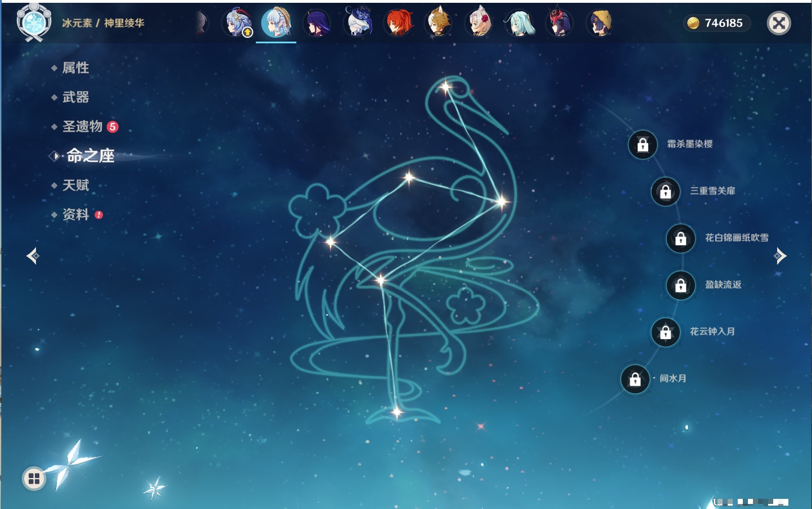Click the Cryo element emblem icon
Image resolution: width=812 pixels, height=509 pixels.
[x=34, y=22]
